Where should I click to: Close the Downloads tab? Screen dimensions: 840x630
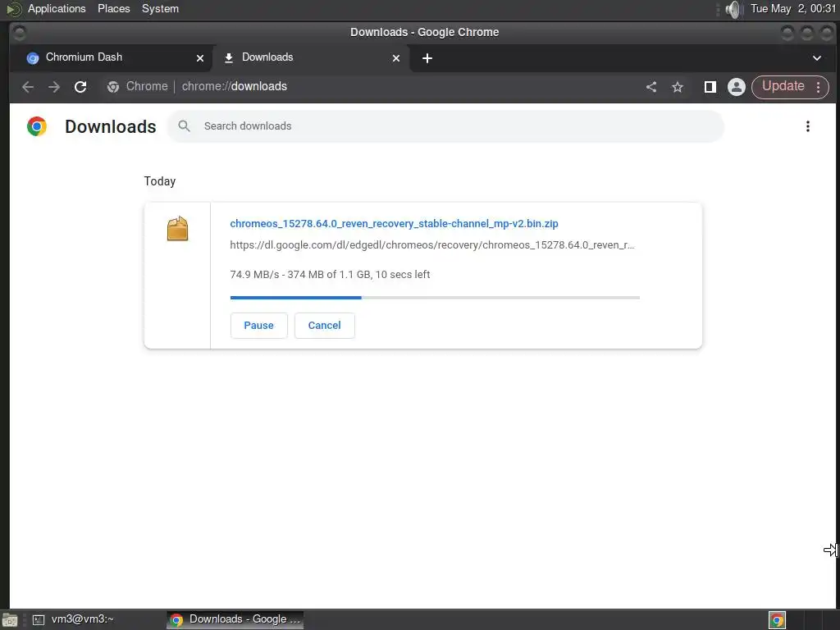(x=396, y=58)
